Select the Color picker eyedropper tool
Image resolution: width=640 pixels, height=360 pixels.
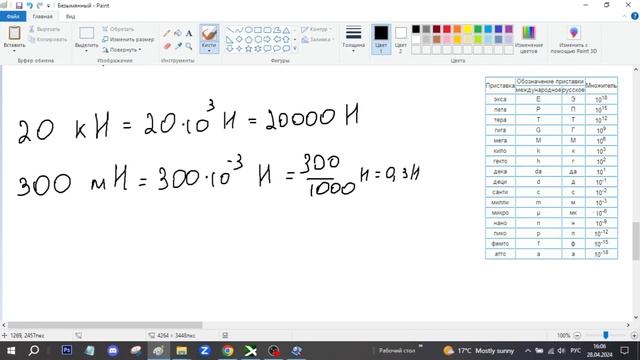[x=178, y=46]
